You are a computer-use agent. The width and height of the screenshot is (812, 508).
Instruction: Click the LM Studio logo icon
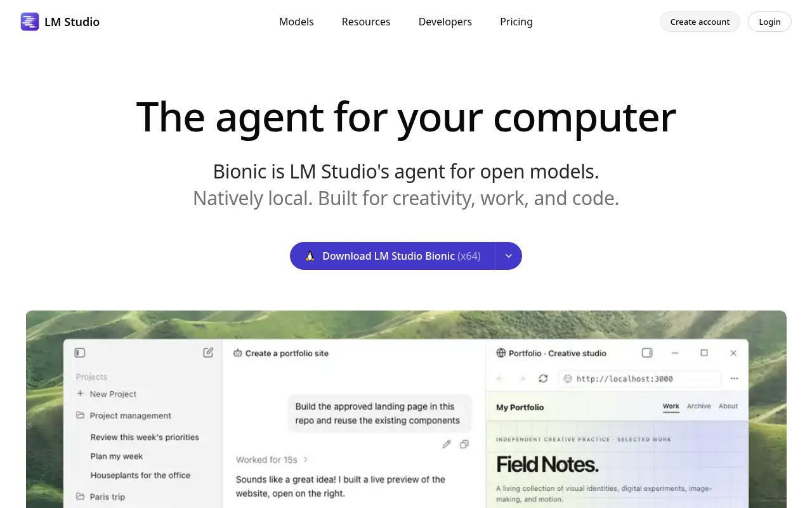pos(30,22)
